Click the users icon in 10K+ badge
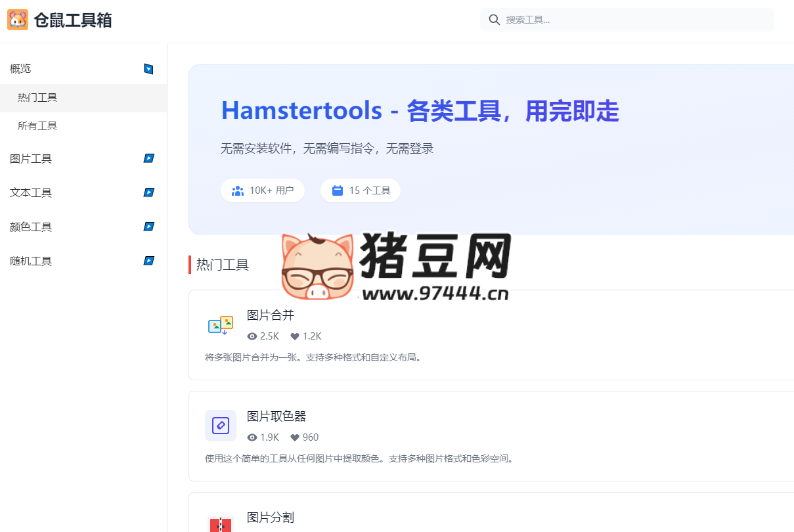 (238, 190)
